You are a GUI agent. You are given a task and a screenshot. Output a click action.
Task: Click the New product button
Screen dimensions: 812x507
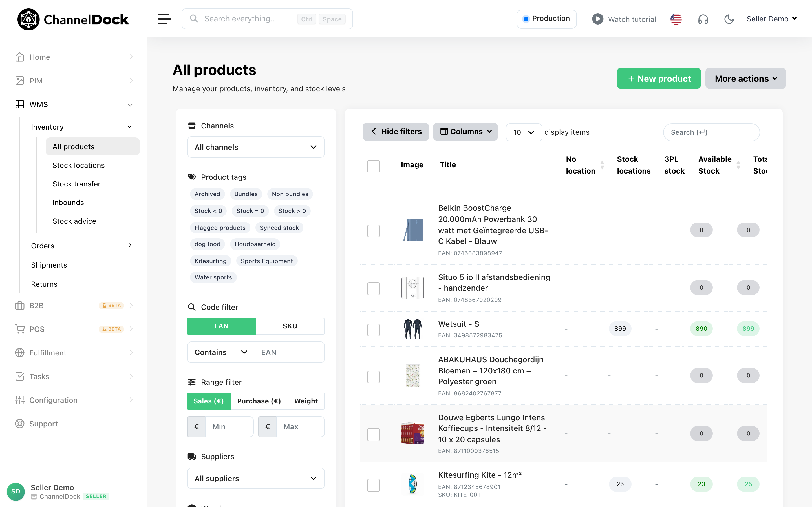coord(659,79)
